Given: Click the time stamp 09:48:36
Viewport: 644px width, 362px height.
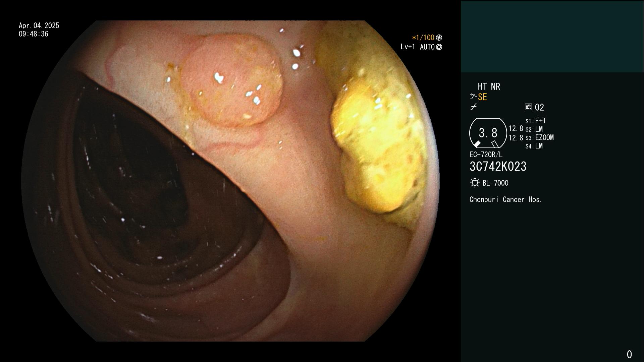Looking at the screenshot, I should tap(34, 34).
